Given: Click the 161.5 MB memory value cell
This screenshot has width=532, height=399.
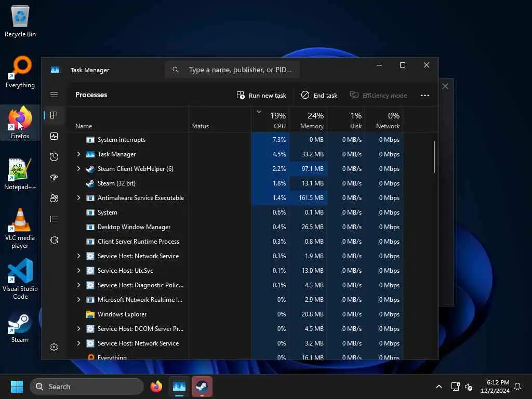Looking at the screenshot, I should click(308, 198).
